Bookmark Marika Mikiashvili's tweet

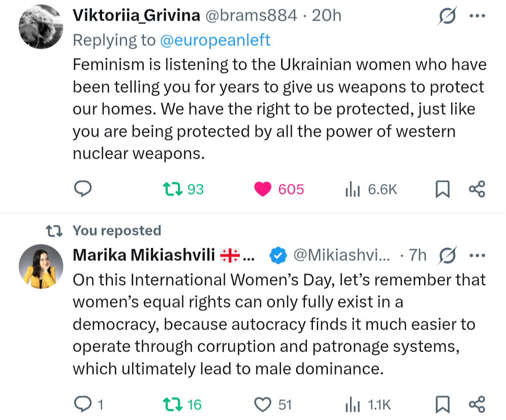pyautogui.click(x=443, y=404)
